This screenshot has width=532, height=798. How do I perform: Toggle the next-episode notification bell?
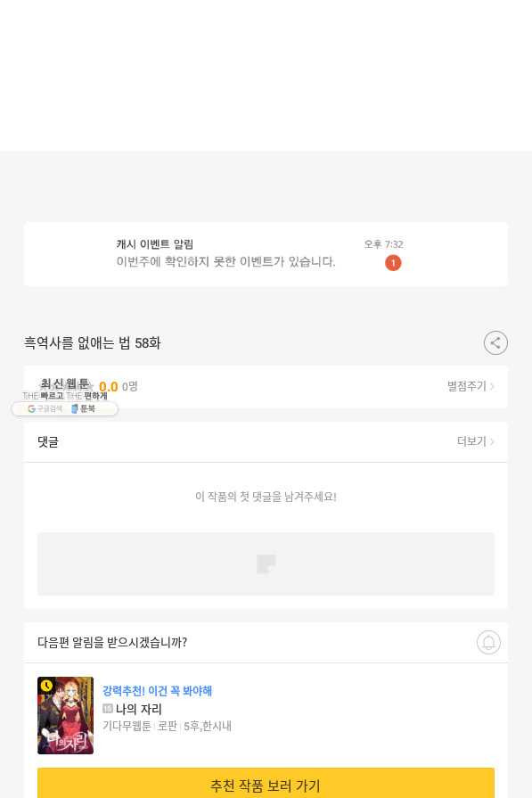coord(488,642)
